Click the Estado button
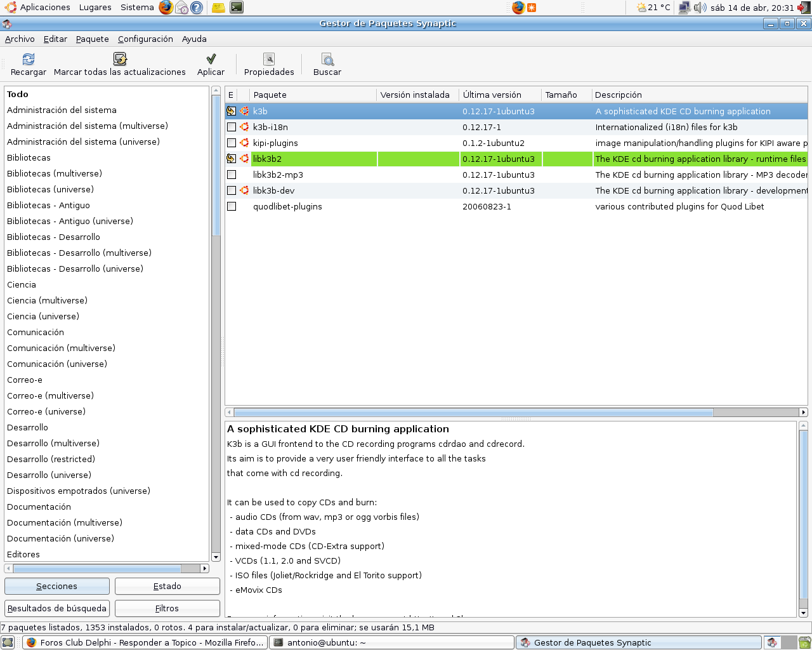The height and width of the screenshot is (650, 812). (167, 587)
